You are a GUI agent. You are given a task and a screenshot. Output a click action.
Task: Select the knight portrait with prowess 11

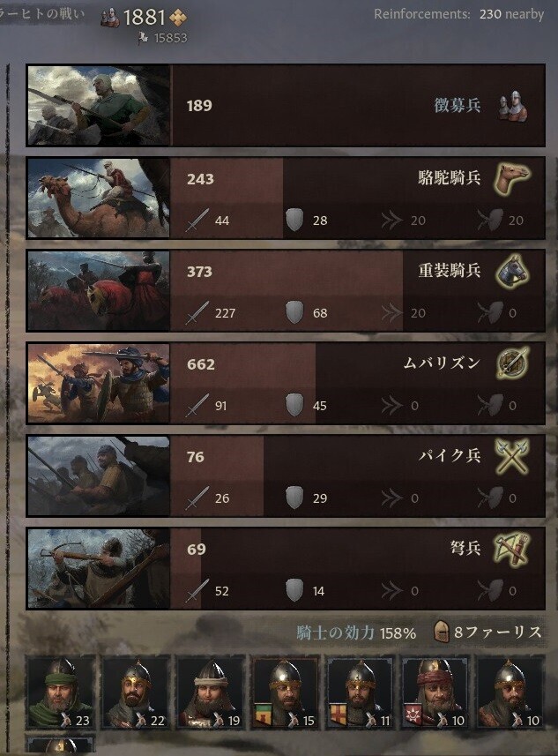360,692
